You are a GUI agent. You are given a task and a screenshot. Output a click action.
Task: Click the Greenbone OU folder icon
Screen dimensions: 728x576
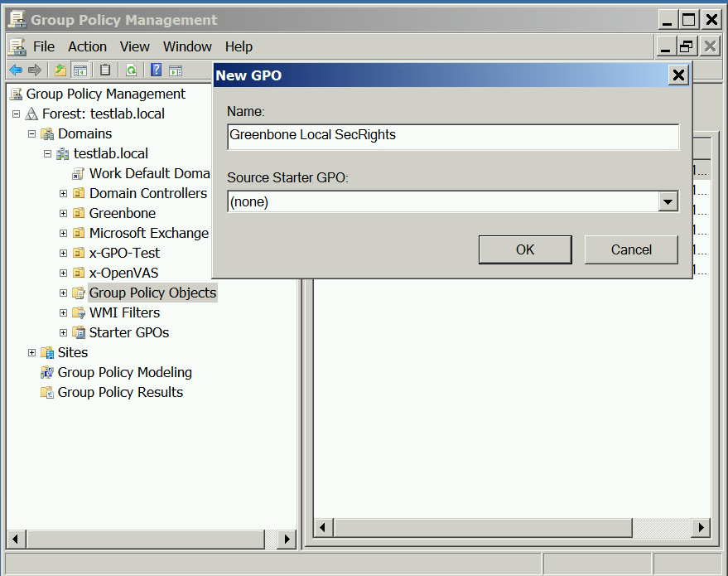pyautogui.click(x=79, y=213)
